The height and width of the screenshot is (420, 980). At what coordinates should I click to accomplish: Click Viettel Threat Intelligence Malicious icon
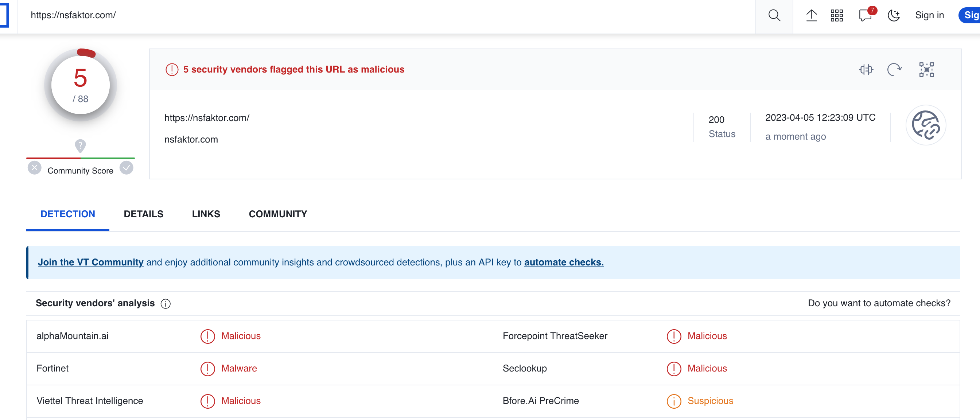(x=208, y=401)
